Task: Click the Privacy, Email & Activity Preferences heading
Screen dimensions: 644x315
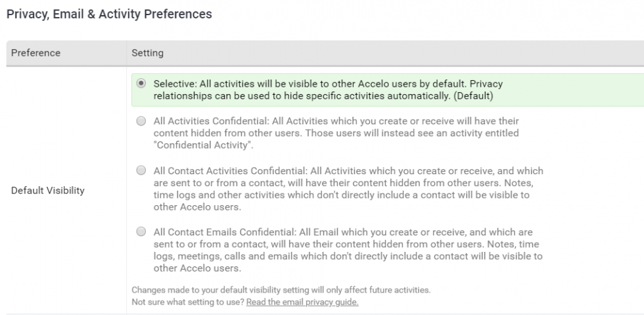Action: 109,14
